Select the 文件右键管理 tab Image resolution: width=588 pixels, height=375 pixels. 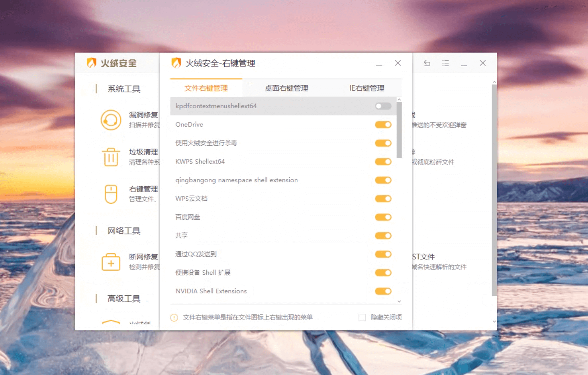[x=206, y=88]
